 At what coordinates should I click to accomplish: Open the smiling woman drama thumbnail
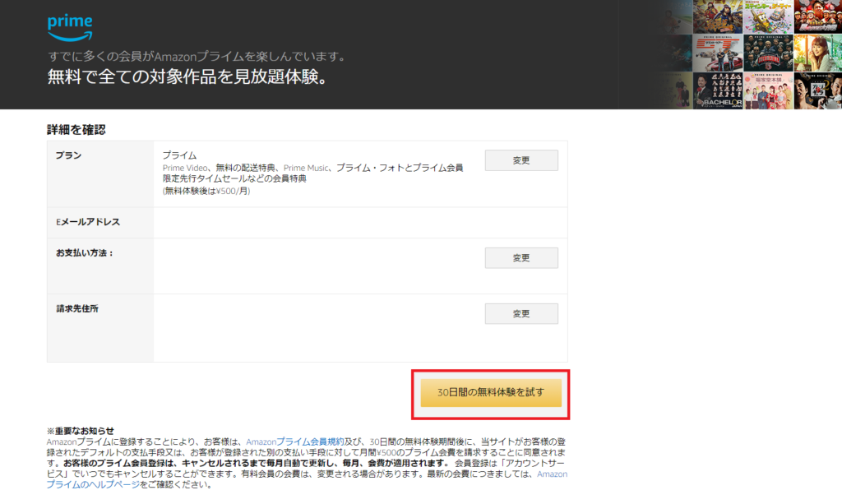pyautogui.click(x=818, y=53)
